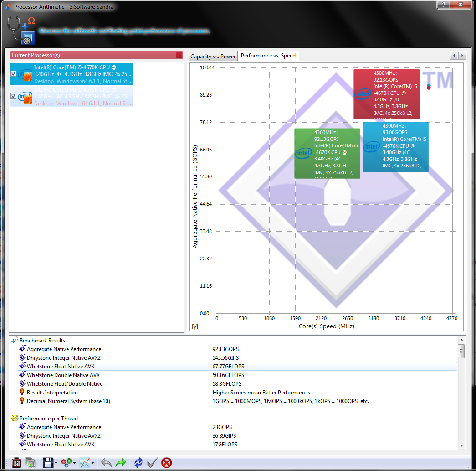Click the help question mark button
This screenshot has width=476, height=471.
[x=444, y=4]
